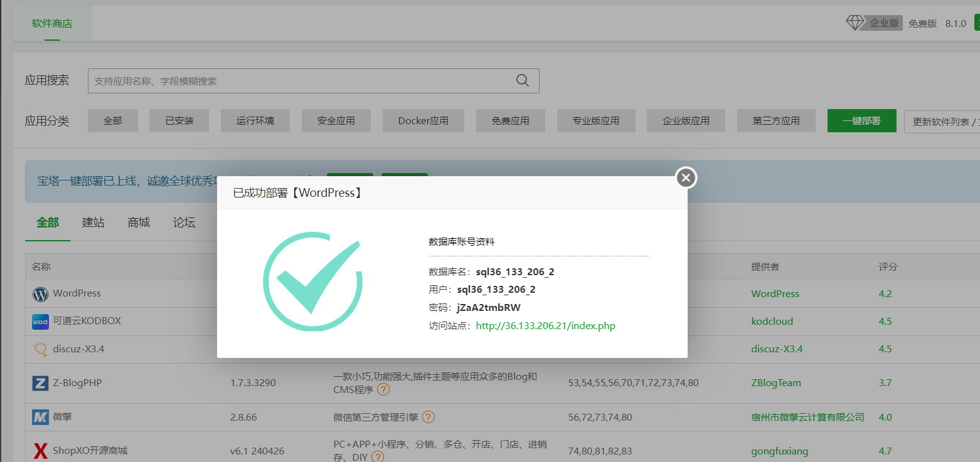The width and height of the screenshot is (980, 462).
Task: Click Z-BlogPHP version 1.7.3.3290
Action: tap(253, 382)
